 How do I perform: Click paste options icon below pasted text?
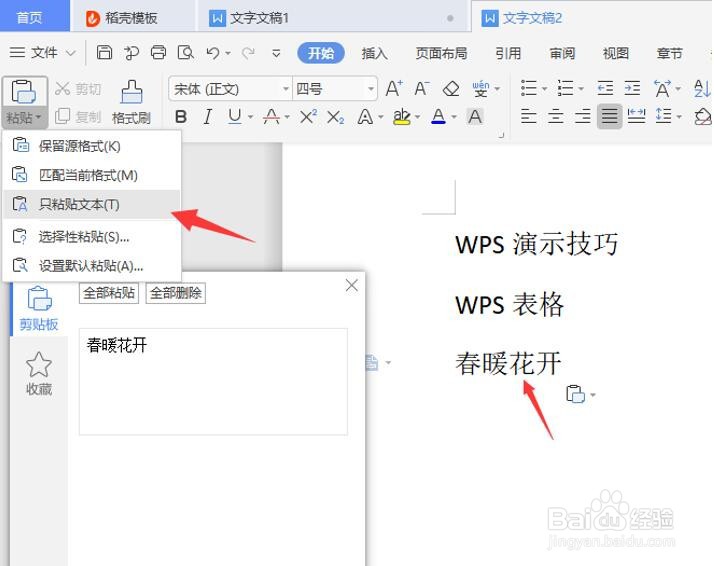(576, 394)
